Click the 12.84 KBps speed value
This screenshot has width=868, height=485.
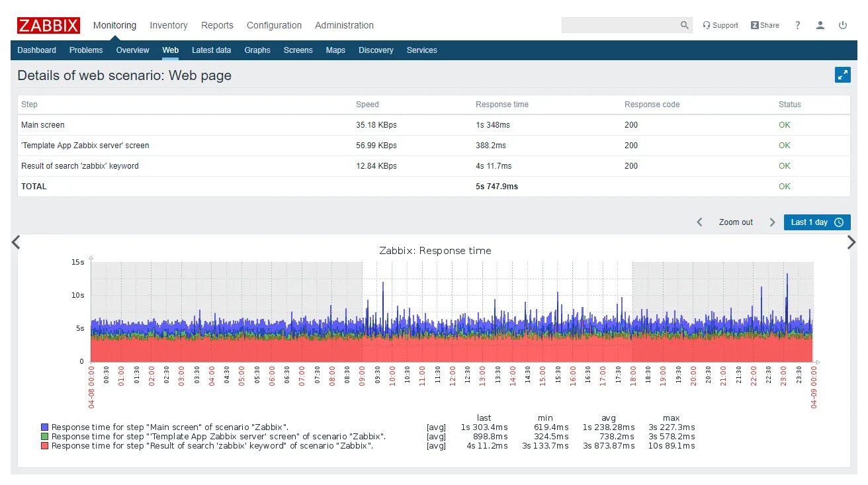[376, 166]
